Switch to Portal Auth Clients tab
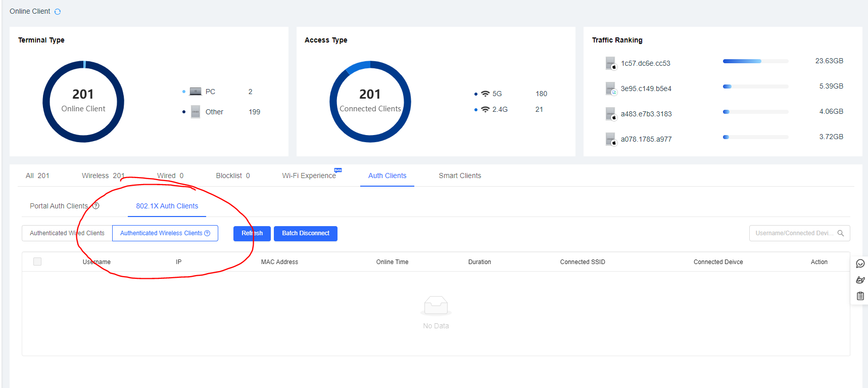 click(59, 206)
